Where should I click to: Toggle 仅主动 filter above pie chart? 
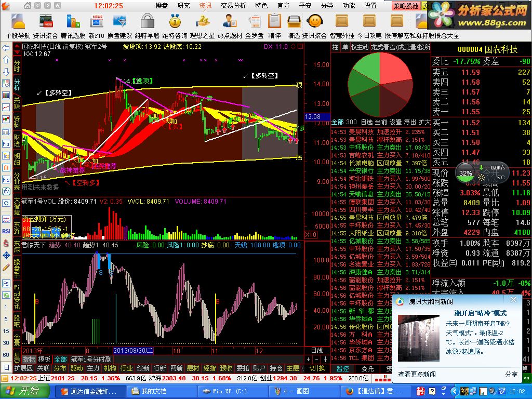(x=360, y=47)
